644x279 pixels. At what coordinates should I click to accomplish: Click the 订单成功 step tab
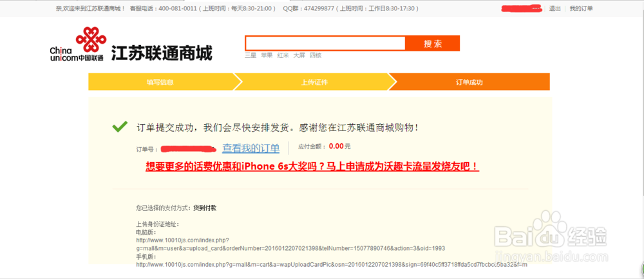469,82
